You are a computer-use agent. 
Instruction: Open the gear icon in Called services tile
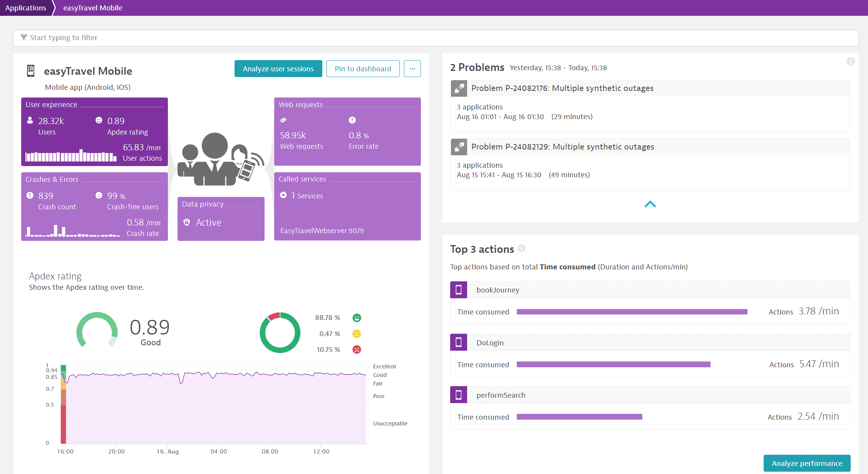[x=284, y=195]
